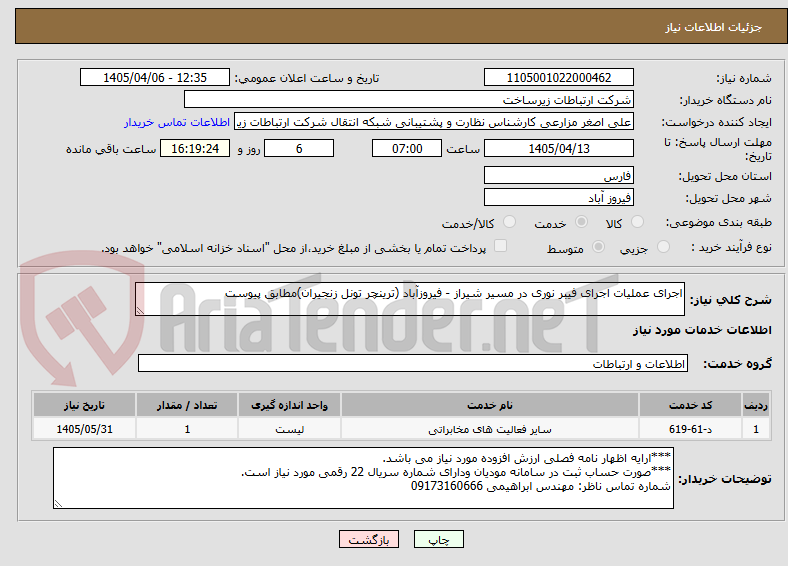
Task: Click the کد خدمت column header
Action: pos(691,405)
